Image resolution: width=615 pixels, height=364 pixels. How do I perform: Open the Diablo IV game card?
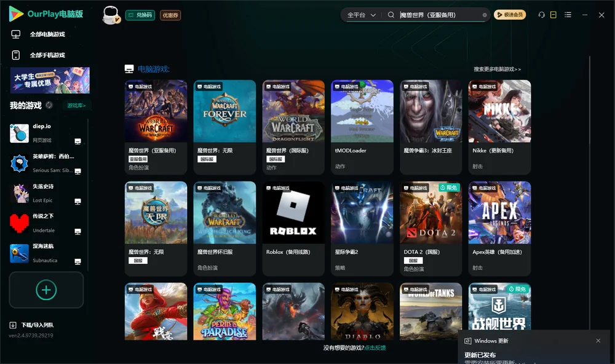click(x=362, y=312)
